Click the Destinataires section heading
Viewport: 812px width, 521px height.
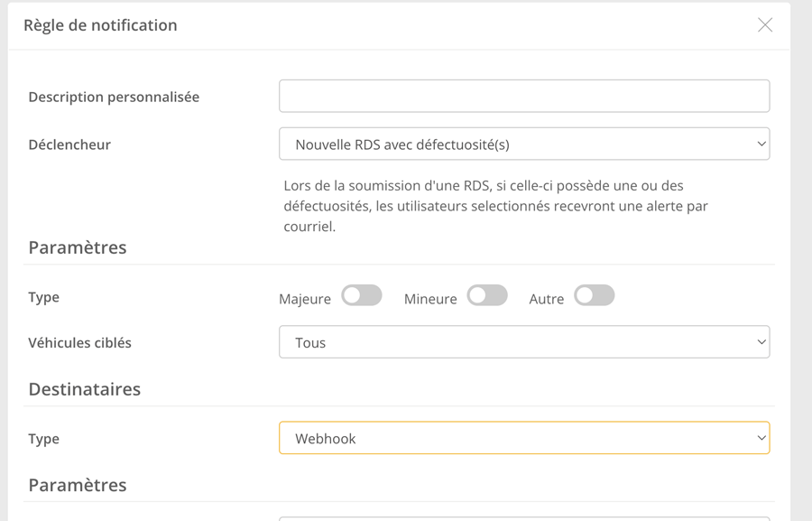(x=85, y=389)
